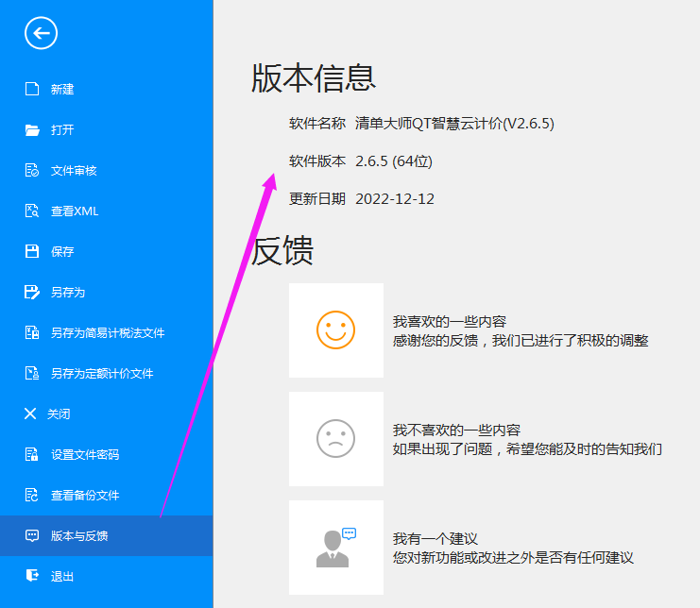
Task: Click the gray frowning face feedback tile
Action: coord(335,438)
